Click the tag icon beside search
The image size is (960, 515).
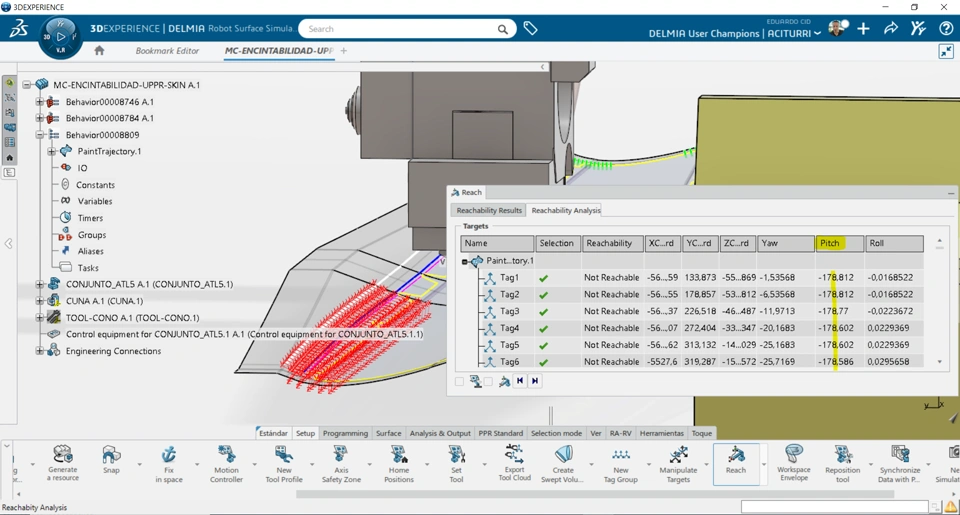pos(530,28)
